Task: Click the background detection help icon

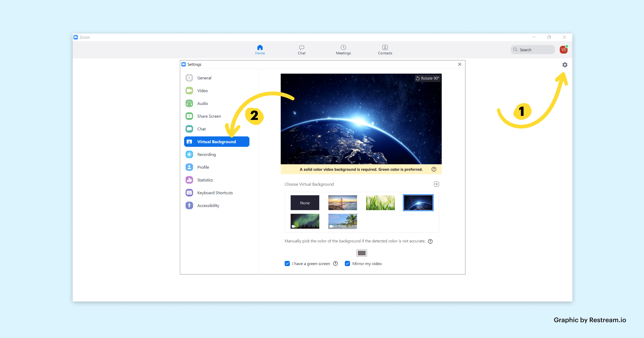Action: tap(430, 241)
